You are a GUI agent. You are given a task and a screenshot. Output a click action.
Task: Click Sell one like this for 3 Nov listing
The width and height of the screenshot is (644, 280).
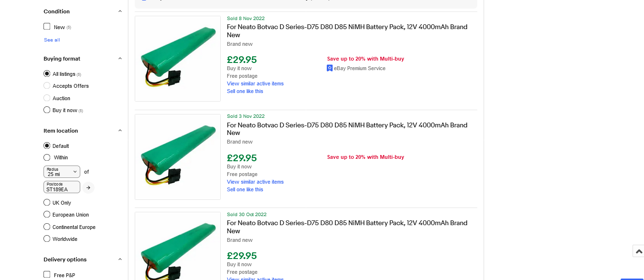pyautogui.click(x=245, y=189)
